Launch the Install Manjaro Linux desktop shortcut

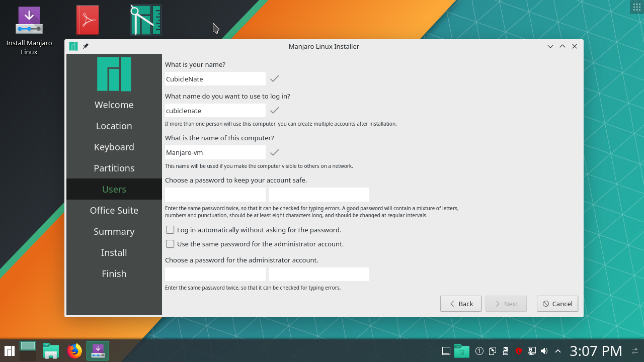(x=29, y=20)
